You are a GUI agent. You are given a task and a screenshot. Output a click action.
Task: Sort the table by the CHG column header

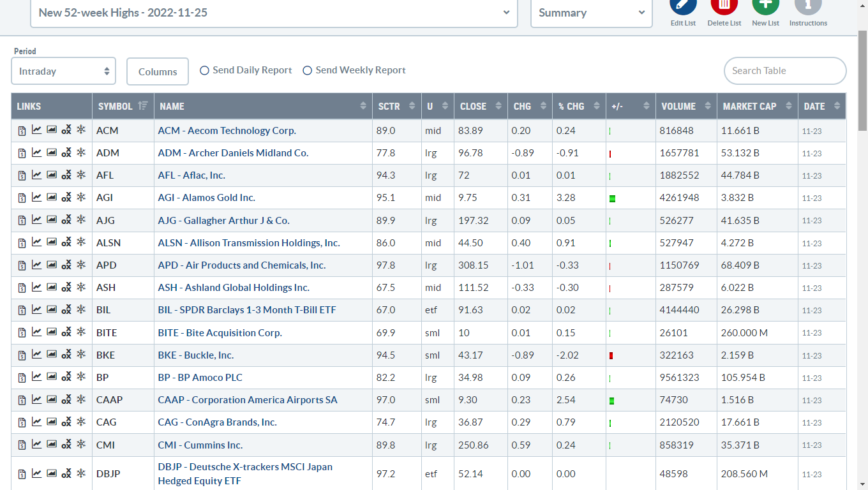coord(530,107)
